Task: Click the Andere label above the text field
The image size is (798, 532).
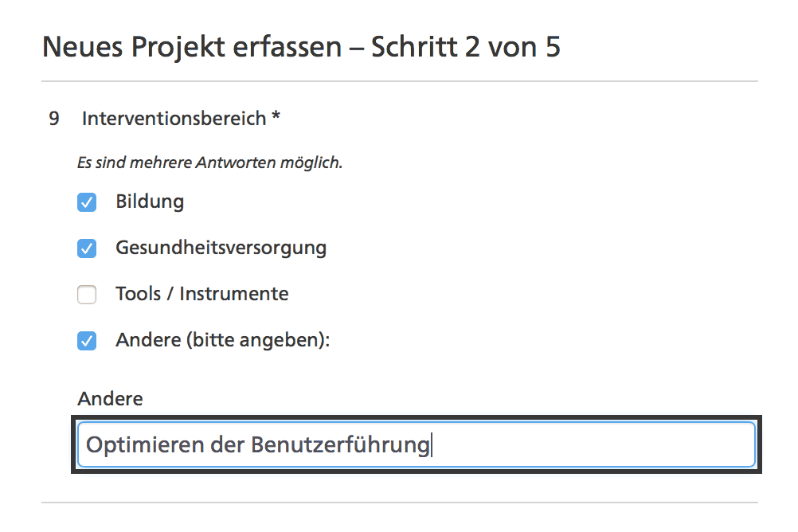Action: [110, 399]
